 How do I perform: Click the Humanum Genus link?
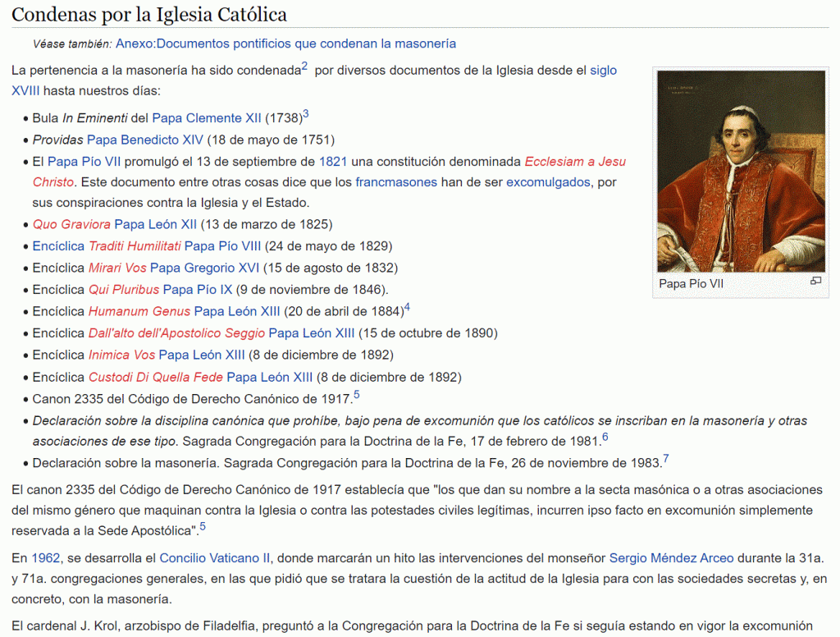[x=139, y=311]
